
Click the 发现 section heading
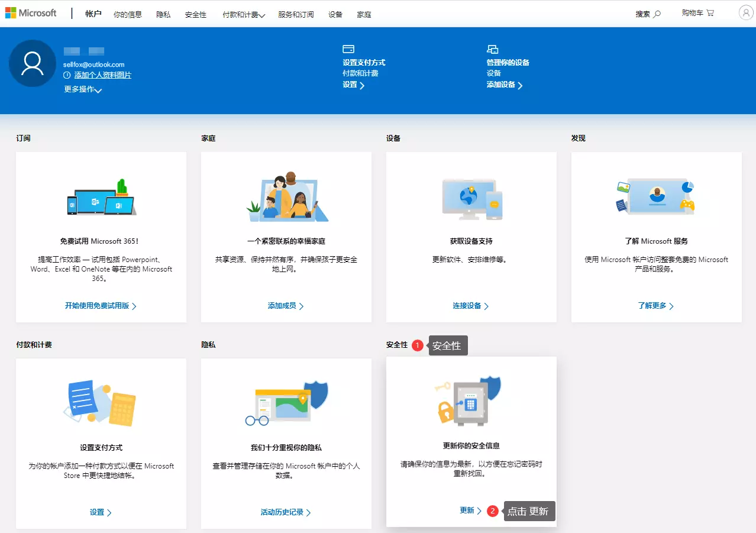[578, 138]
